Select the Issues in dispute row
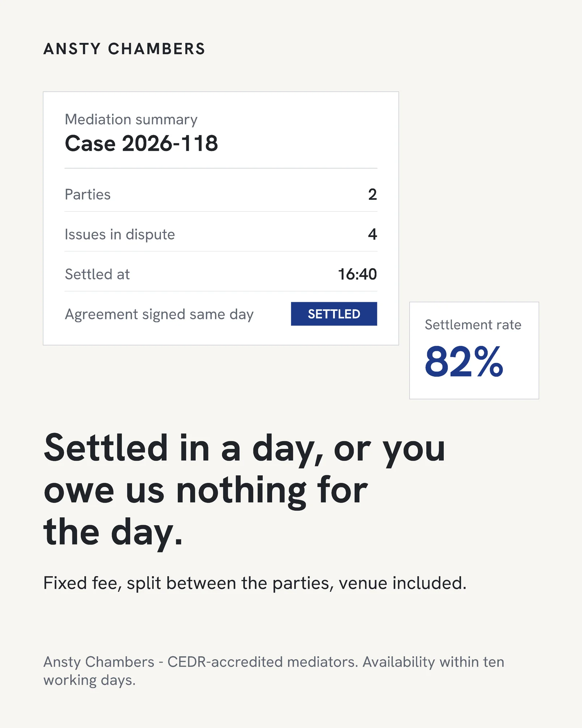The width and height of the screenshot is (582, 728). click(221, 234)
